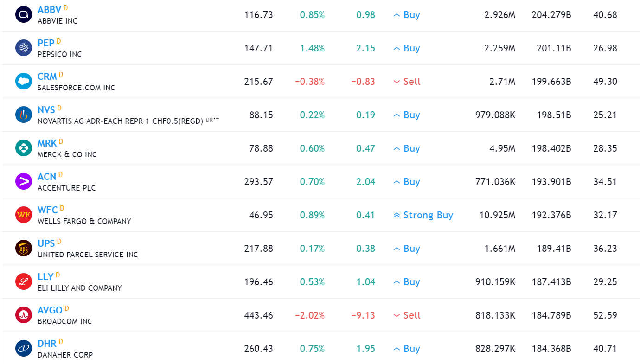Click the NOVARTIS AG ADR company name
Viewport: 640px width, 364px height.
click(x=121, y=121)
